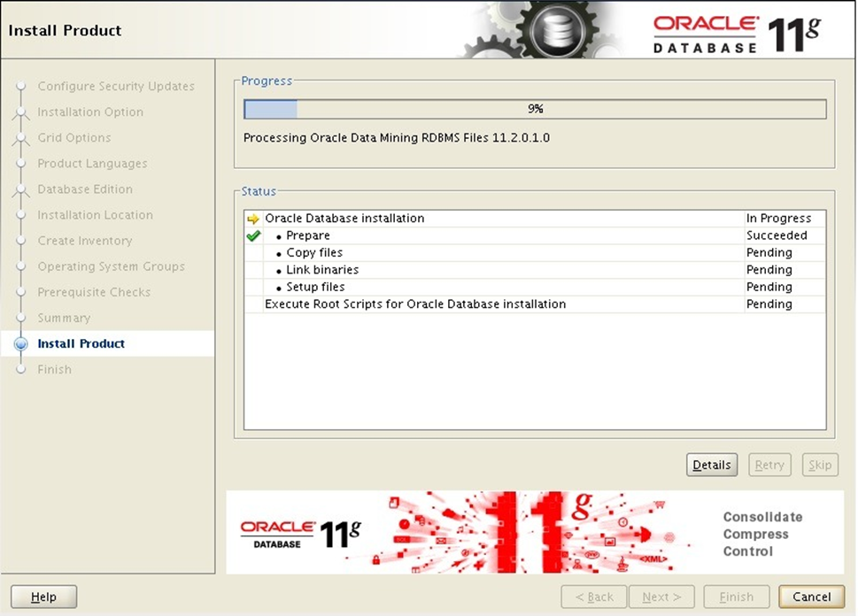This screenshot has height=616, width=858.
Task: Click the yellow arrow in-progress icon
Action: pos(253,219)
